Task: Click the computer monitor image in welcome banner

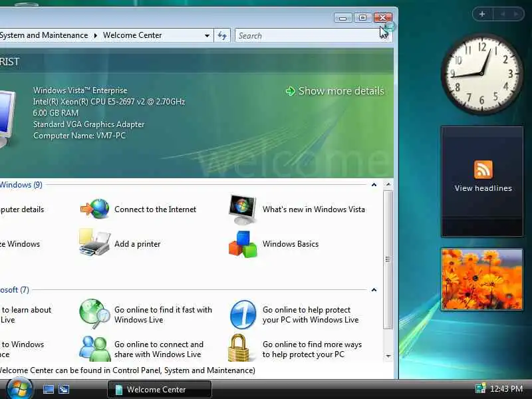Action: pyautogui.click(x=7, y=119)
